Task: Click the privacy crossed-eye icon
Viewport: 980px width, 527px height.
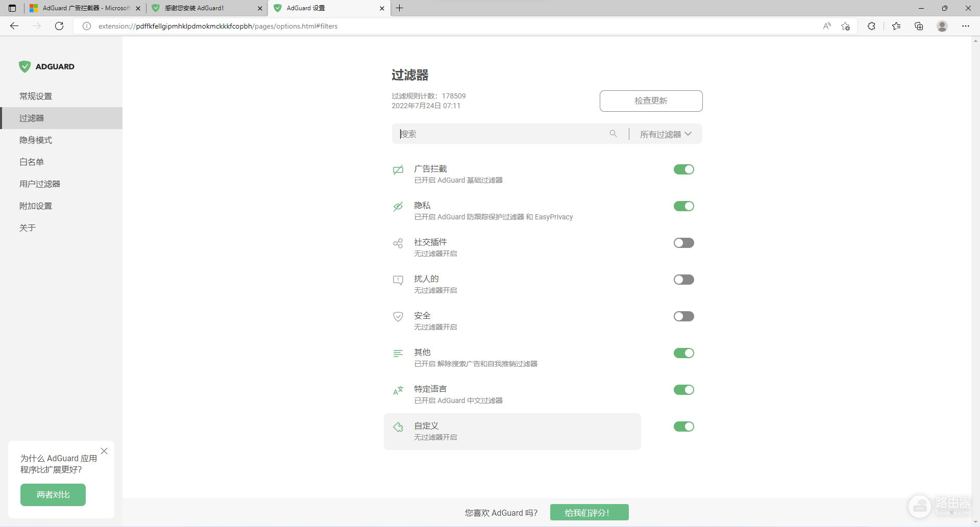Action: [x=398, y=207]
